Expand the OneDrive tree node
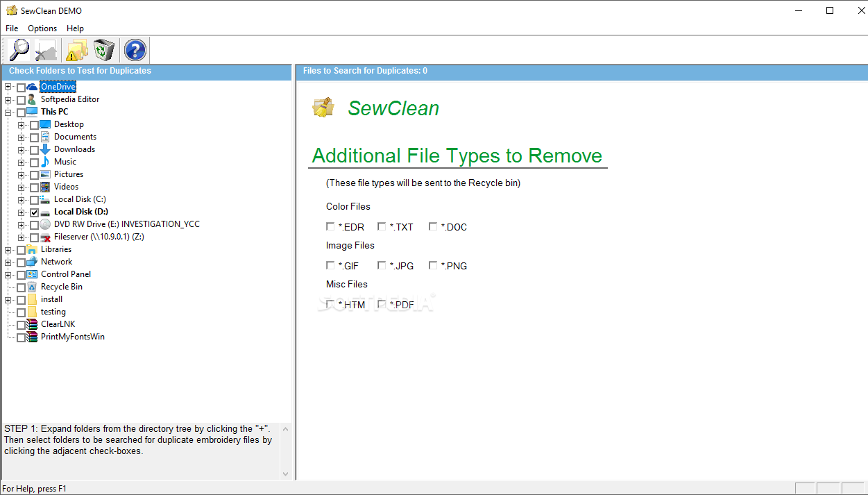Viewport: 868px width, 495px height. 8,87
